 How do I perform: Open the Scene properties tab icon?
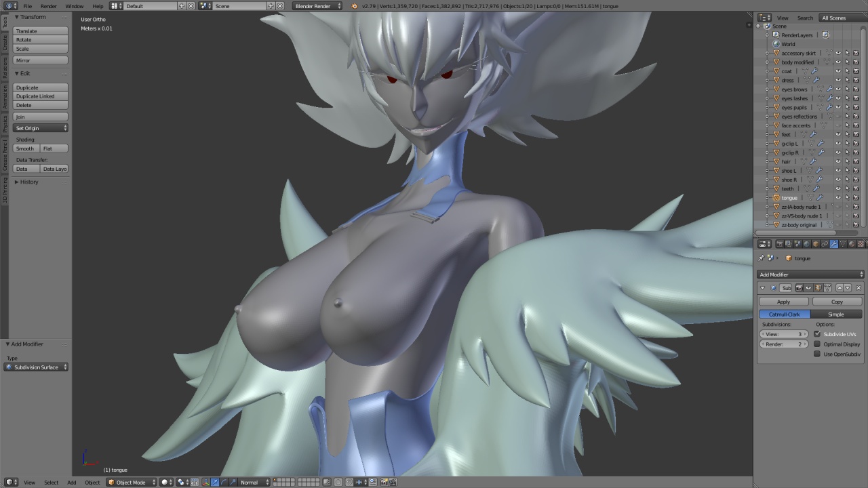[797, 244]
